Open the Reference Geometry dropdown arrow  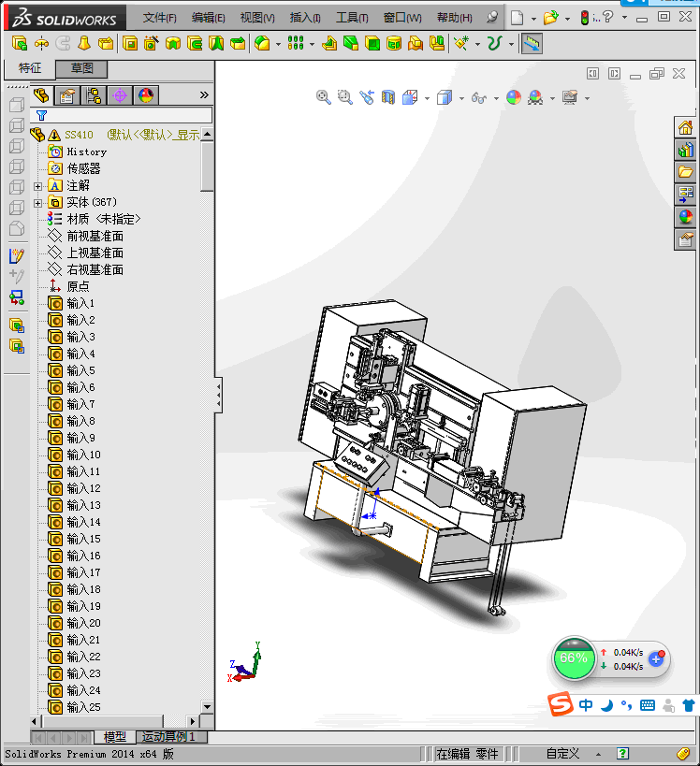tap(477, 45)
